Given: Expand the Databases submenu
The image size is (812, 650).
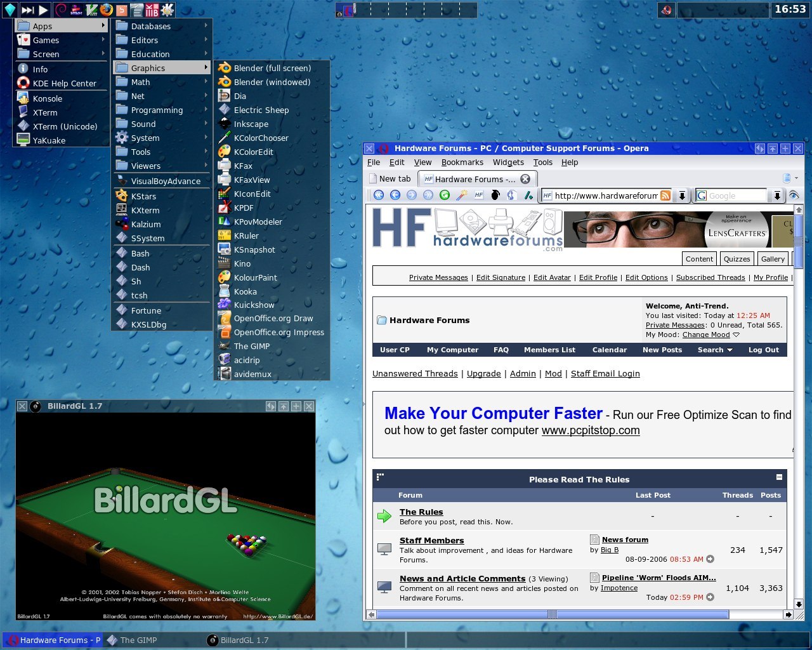Looking at the screenshot, I should (162, 26).
